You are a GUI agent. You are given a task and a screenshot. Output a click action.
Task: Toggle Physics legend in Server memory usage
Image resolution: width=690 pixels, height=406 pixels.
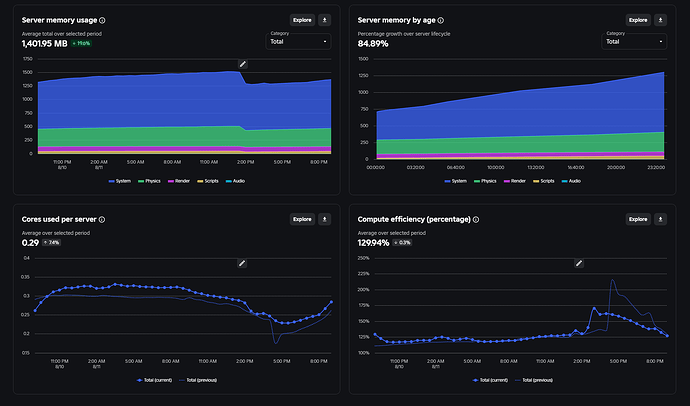[149, 181]
